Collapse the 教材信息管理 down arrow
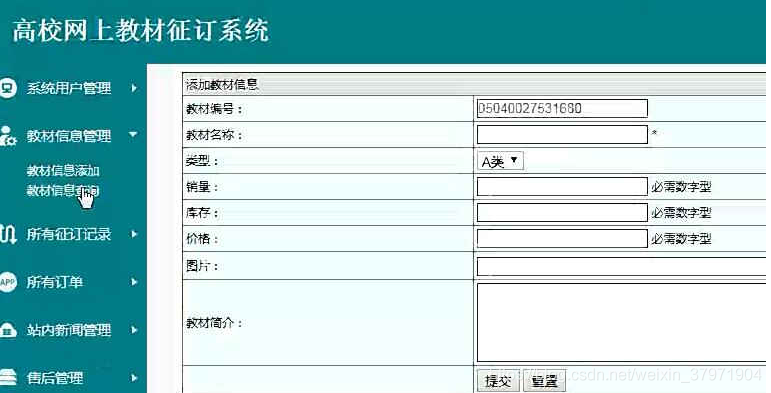Viewport: 771px width, 393px height. 133,134
